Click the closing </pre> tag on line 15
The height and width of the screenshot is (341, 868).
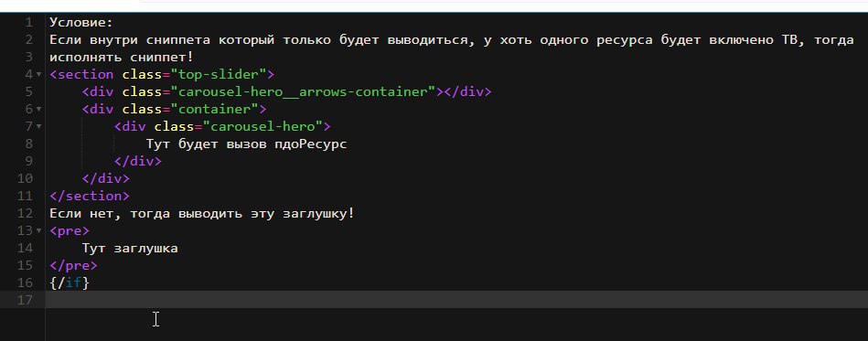tap(73, 266)
